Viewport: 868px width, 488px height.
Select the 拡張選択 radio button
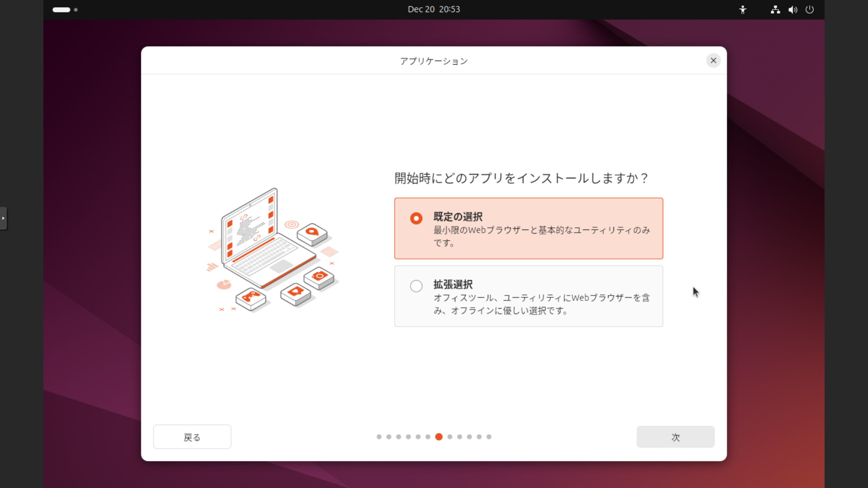point(416,286)
